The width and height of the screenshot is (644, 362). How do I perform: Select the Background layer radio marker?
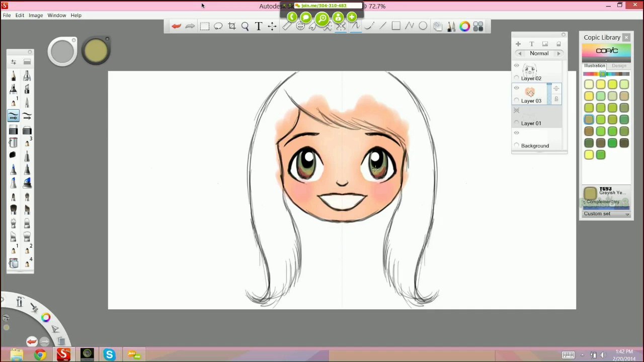coord(516,145)
